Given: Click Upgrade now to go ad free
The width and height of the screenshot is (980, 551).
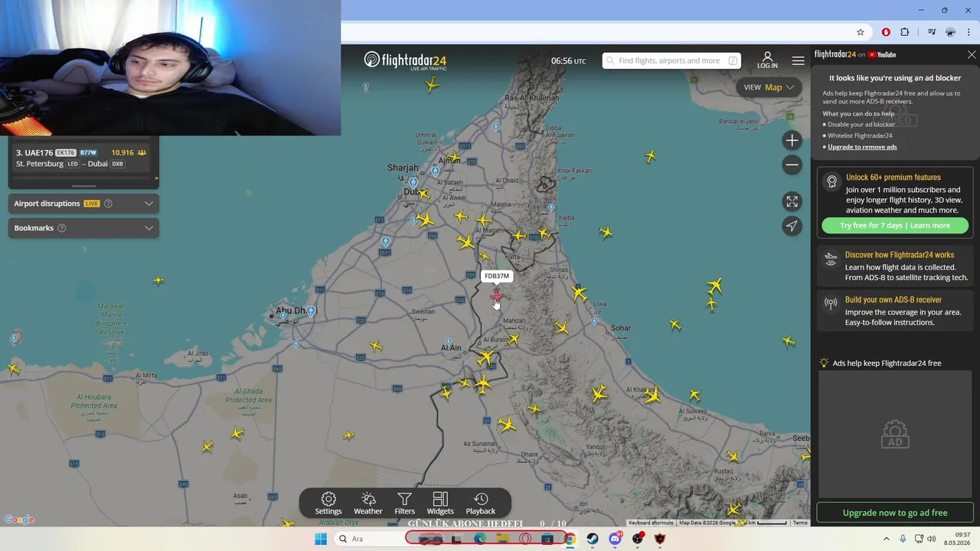Looking at the screenshot, I should tap(895, 513).
